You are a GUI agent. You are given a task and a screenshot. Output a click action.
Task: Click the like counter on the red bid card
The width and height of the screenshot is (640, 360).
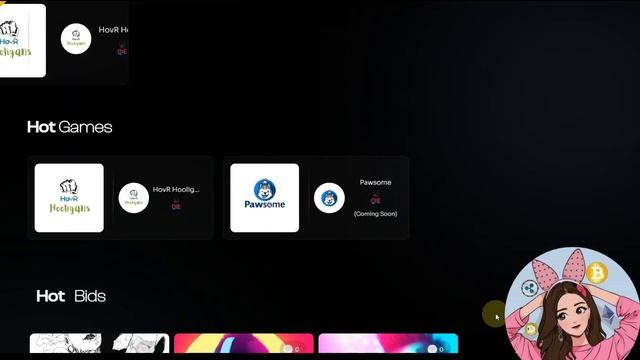point(292,349)
